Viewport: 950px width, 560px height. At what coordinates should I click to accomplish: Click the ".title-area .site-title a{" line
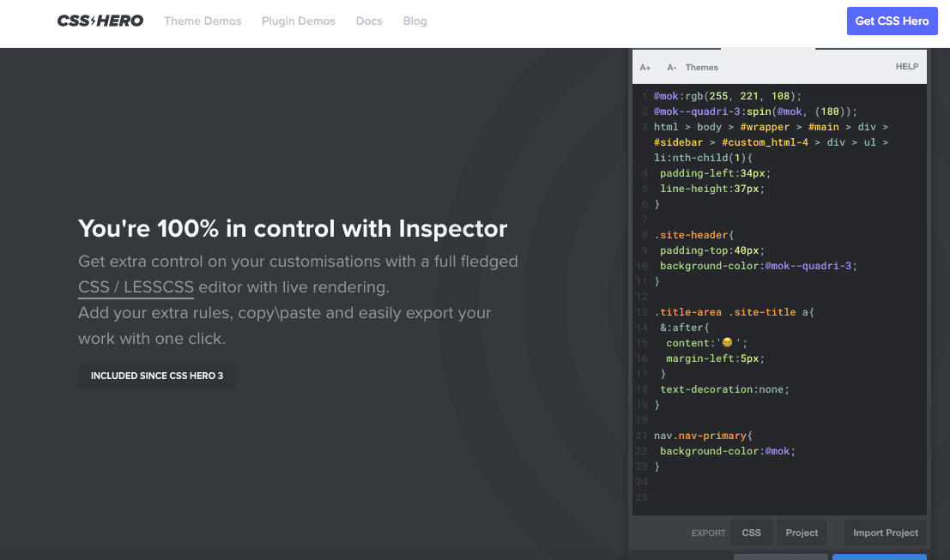pyautogui.click(x=734, y=312)
